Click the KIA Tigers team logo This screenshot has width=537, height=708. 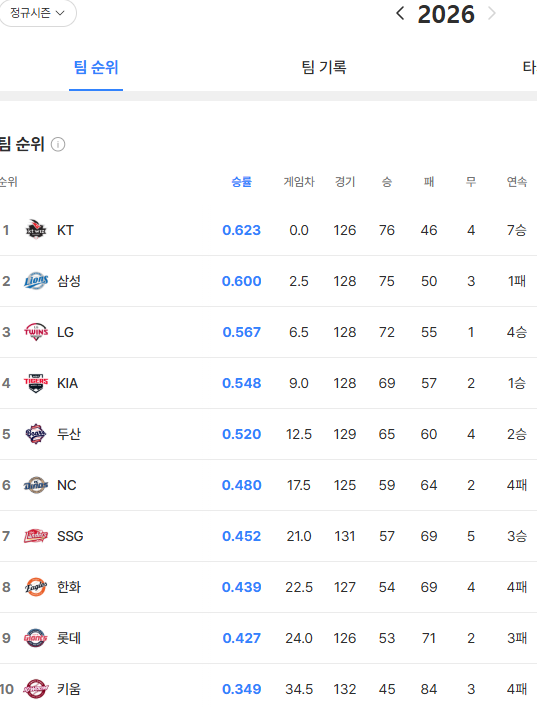pyautogui.click(x=36, y=383)
